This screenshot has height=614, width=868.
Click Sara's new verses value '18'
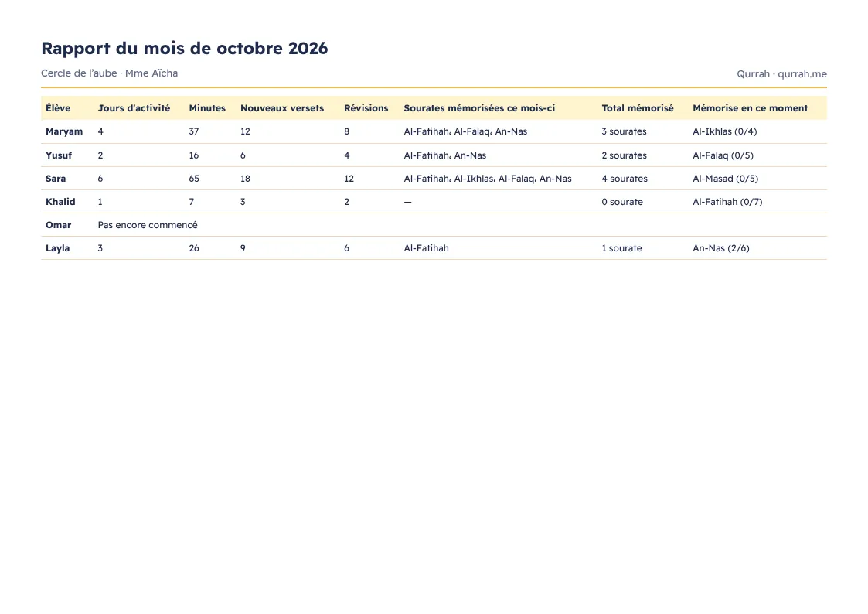pos(245,179)
